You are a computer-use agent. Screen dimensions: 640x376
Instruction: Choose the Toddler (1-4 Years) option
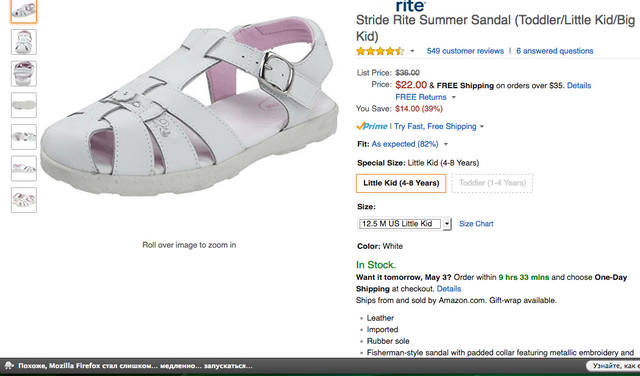click(492, 183)
